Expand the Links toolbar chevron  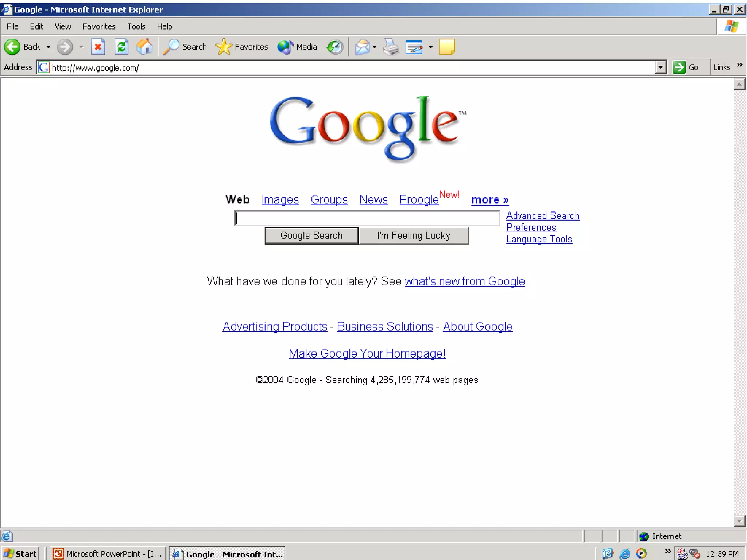[x=739, y=65]
